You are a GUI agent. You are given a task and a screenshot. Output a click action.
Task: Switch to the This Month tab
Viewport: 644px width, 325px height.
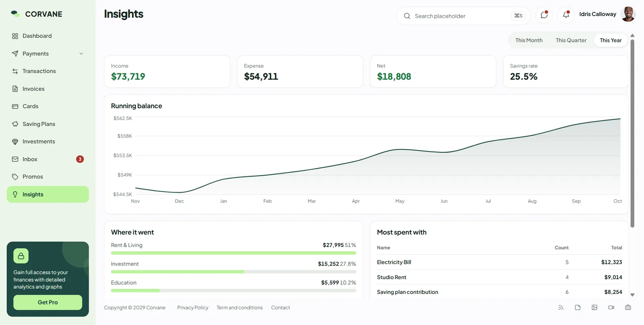click(x=529, y=40)
